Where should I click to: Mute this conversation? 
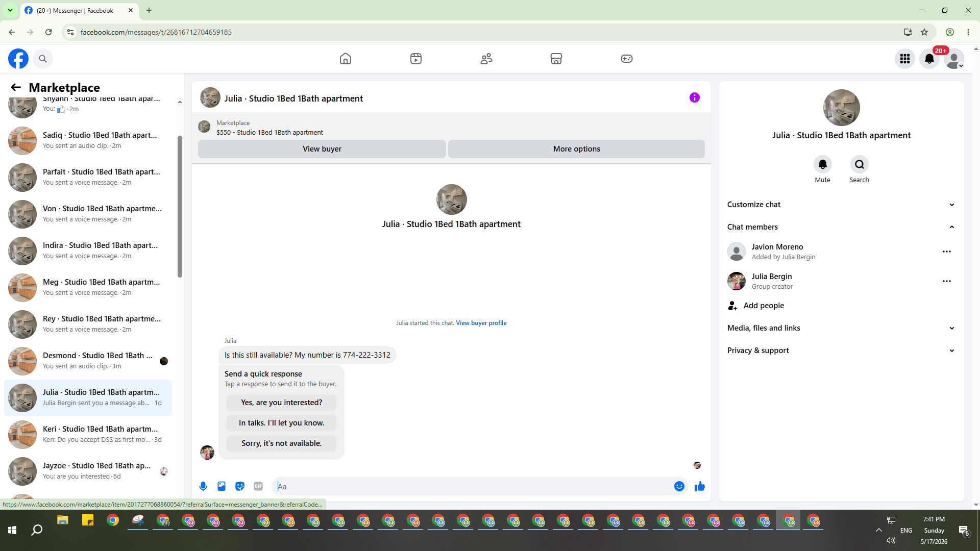[x=823, y=164]
